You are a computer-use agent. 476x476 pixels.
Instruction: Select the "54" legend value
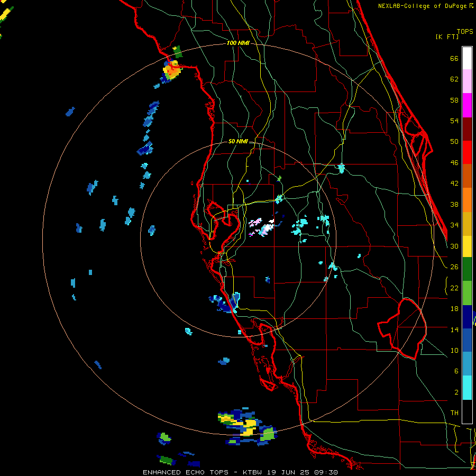454,121
